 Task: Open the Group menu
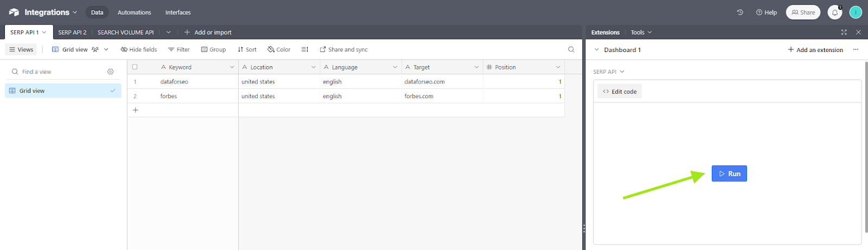coord(213,49)
